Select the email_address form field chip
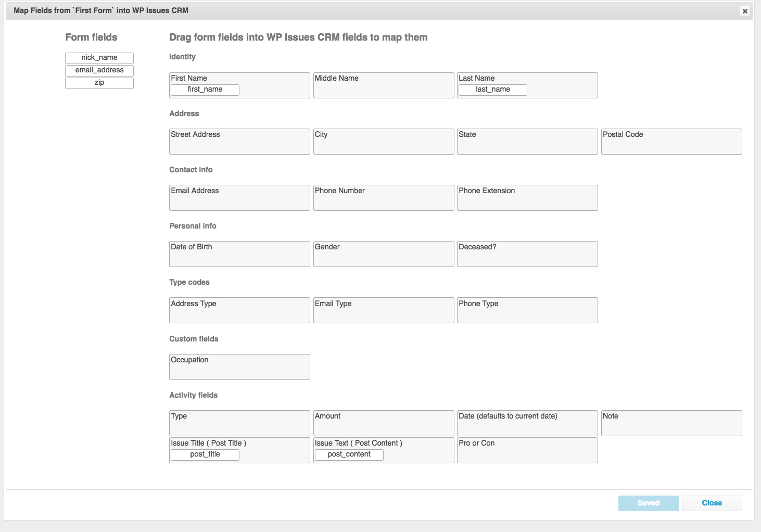 click(99, 70)
